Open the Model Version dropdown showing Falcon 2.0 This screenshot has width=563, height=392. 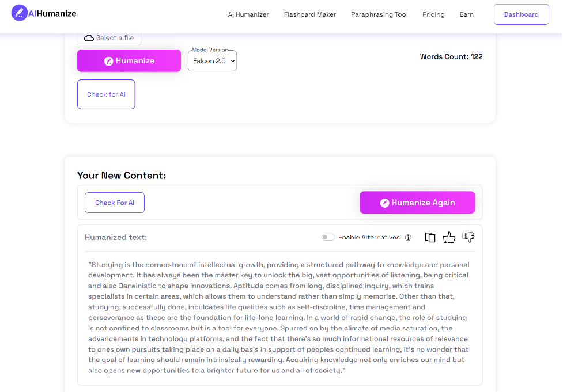(x=211, y=60)
